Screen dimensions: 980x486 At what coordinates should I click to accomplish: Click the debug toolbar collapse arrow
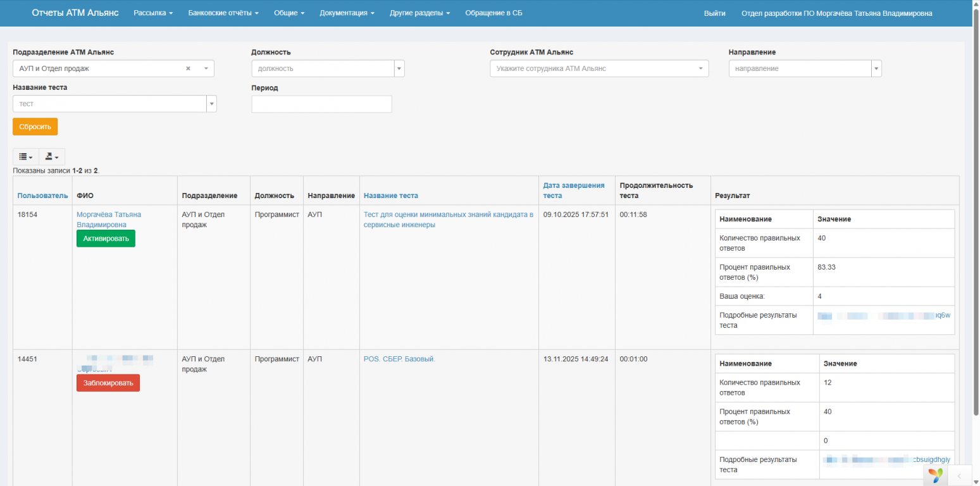959,475
